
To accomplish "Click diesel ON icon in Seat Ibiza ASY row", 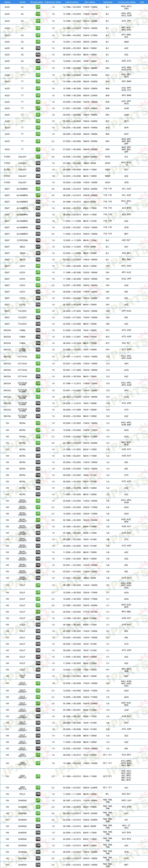I will [x=38, y=247].
